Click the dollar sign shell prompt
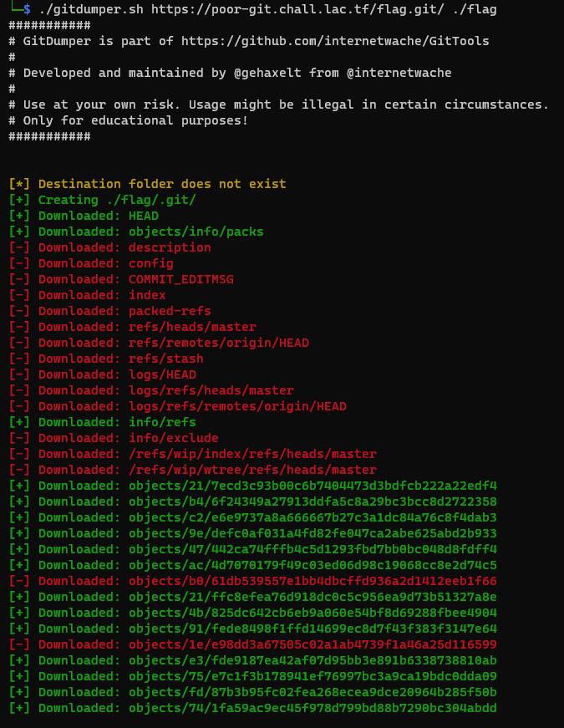The width and height of the screenshot is (564, 728). [27, 9]
